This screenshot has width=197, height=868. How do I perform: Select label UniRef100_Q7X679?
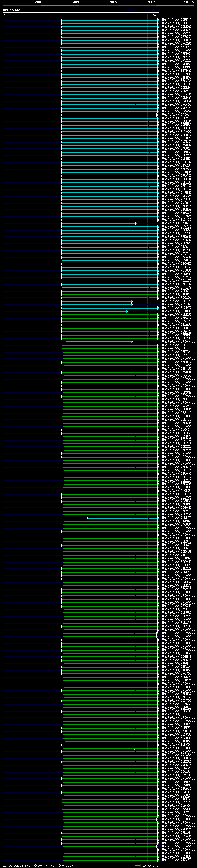coord(177,223)
